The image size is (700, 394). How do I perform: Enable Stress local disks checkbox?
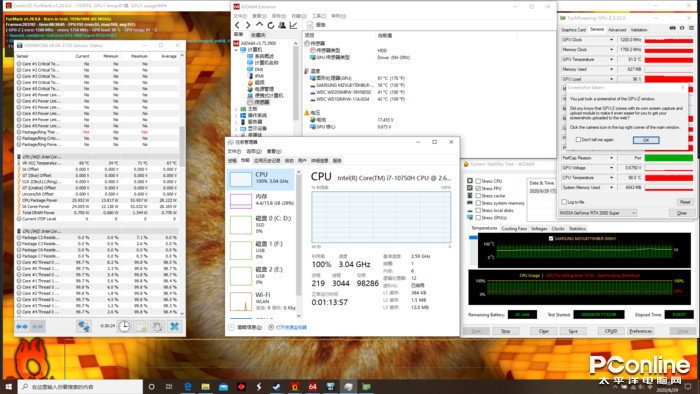(478, 210)
